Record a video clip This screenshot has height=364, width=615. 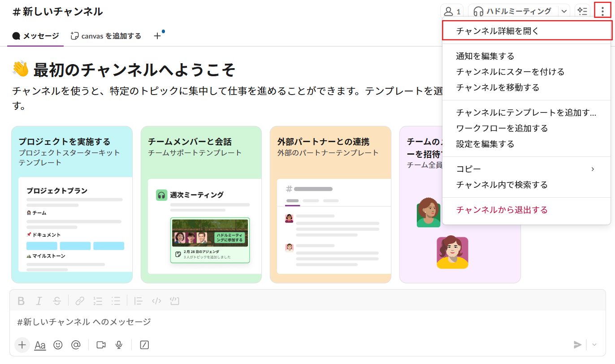[101, 345]
